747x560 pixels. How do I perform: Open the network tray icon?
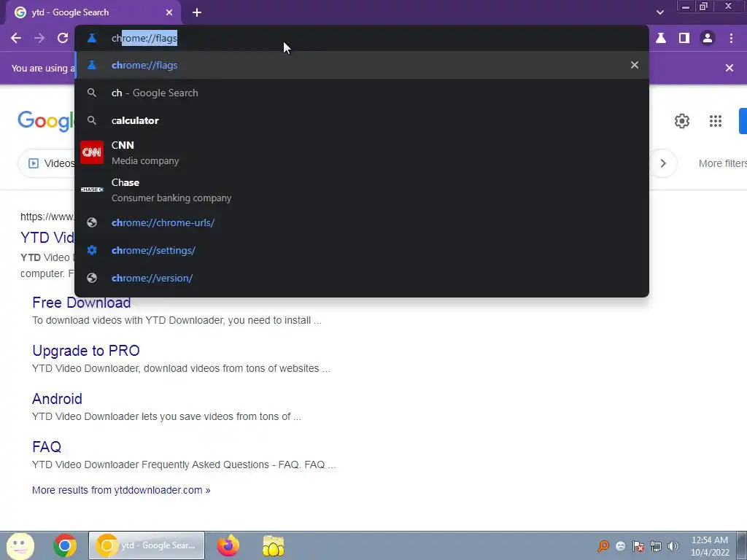click(656, 546)
